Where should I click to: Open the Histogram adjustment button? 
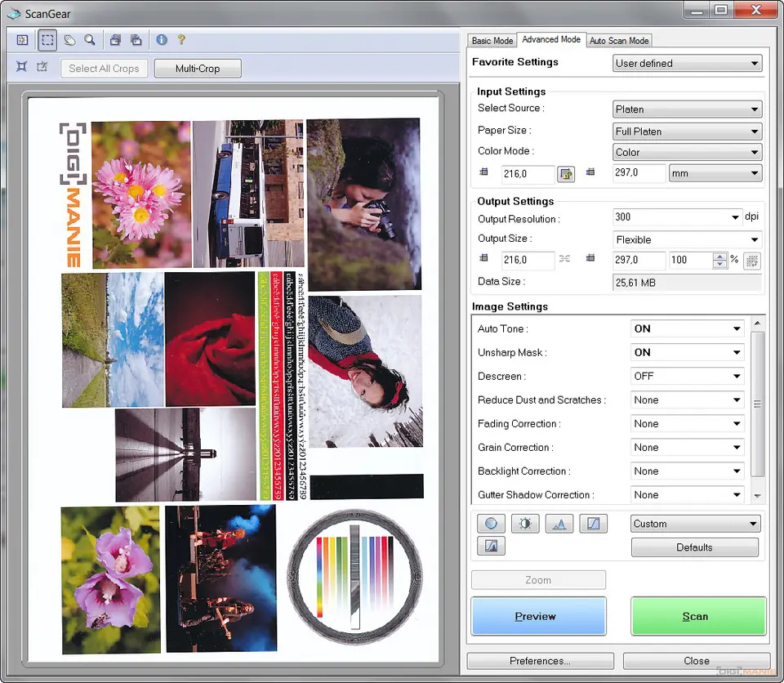[x=559, y=524]
